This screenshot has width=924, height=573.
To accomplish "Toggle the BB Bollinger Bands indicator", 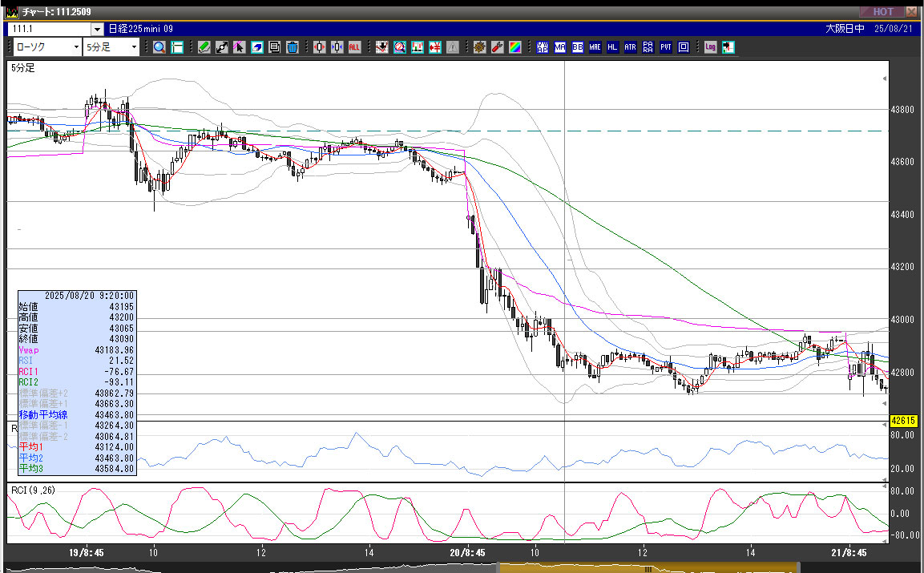I will [578, 47].
